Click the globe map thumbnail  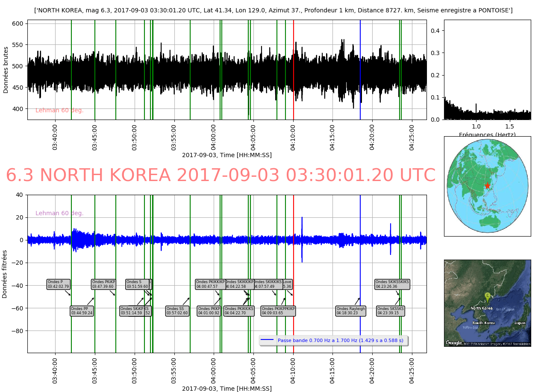pyautogui.click(x=487, y=186)
